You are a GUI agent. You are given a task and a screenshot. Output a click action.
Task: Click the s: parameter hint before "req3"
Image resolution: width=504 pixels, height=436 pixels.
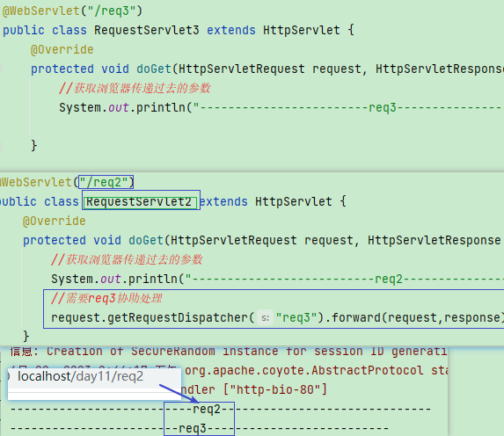(265, 317)
